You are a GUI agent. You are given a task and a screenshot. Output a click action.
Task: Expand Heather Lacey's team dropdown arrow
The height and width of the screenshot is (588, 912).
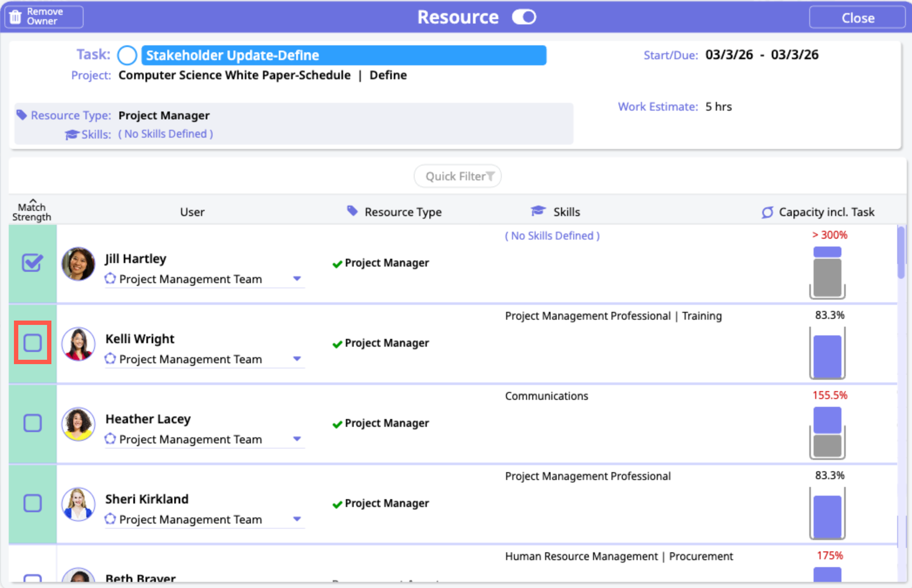pyautogui.click(x=297, y=439)
